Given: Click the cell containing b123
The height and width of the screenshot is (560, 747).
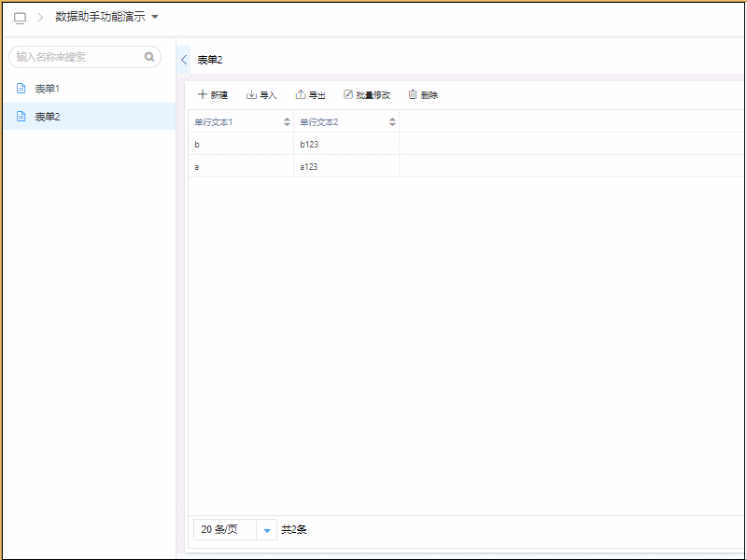Looking at the screenshot, I should [x=309, y=145].
